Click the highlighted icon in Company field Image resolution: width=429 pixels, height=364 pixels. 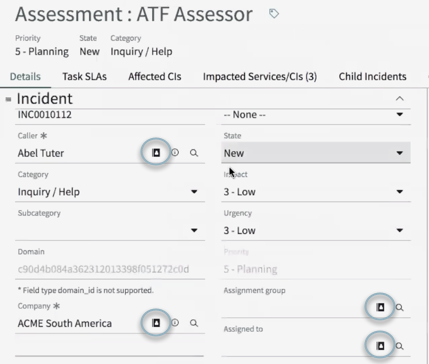coord(156,323)
